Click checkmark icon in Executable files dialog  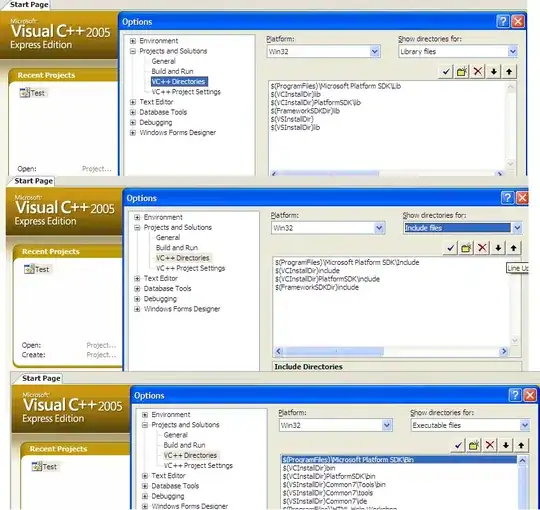coord(458,445)
